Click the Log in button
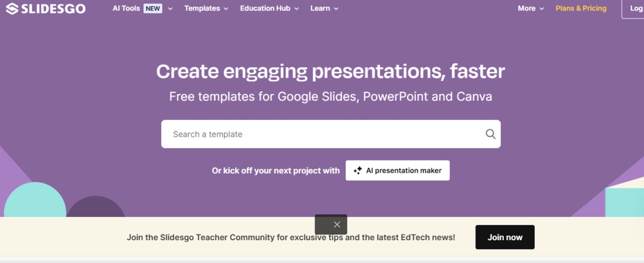644x263 pixels. (633, 8)
